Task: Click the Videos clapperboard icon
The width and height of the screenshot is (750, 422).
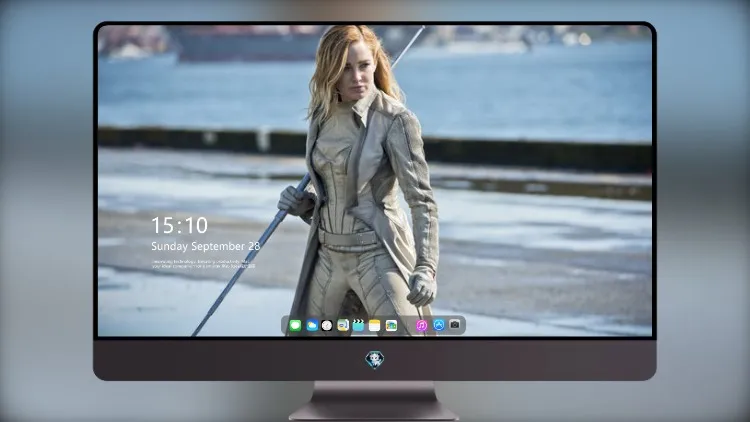Action: pos(358,326)
